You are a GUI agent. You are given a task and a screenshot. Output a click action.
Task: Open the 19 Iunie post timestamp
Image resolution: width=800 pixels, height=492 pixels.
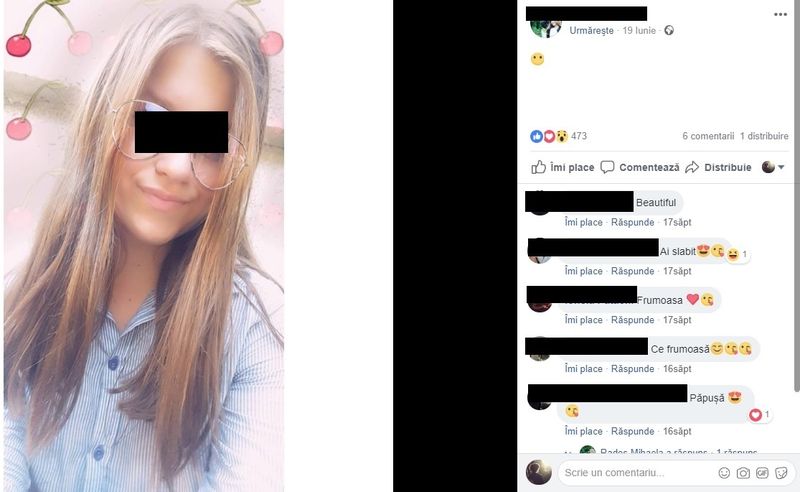[x=639, y=30]
